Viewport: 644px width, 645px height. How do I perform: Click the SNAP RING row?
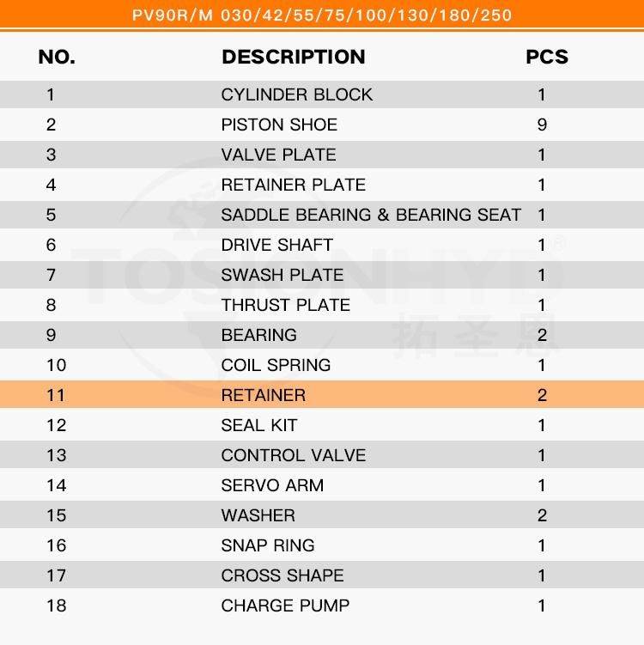[x=322, y=545]
